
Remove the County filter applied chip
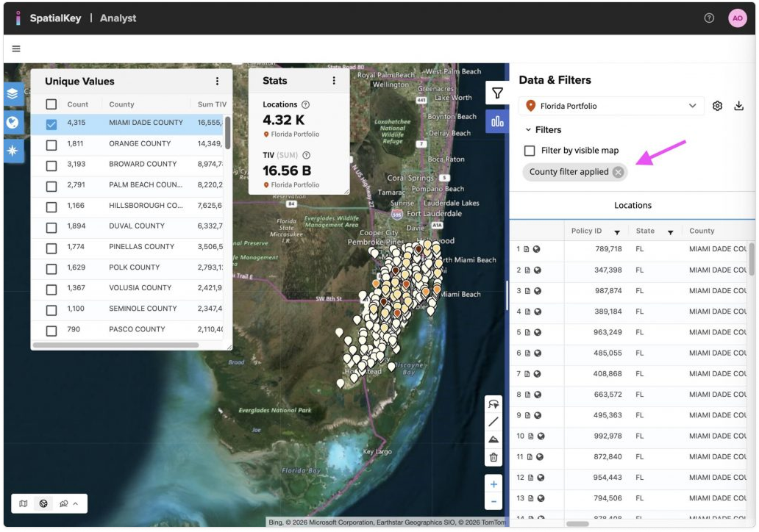click(x=618, y=172)
